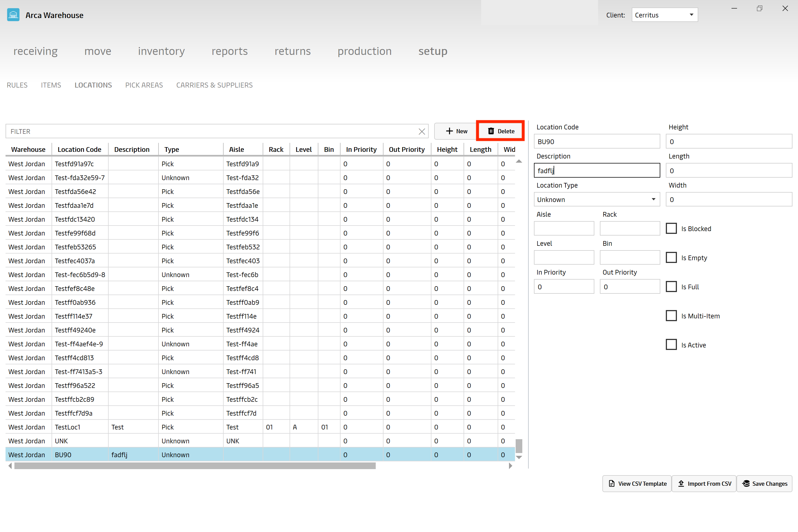Click the Aisle input field

[564, 228]
